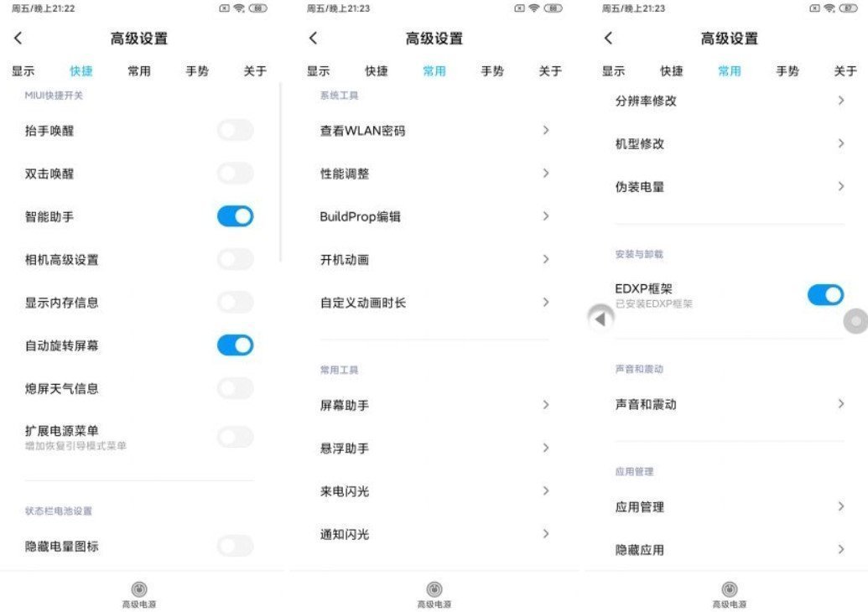This screenshot has width=868, height=612.
Task: Turn off the 智能助手 switch
Action: [x=236, y=216]
